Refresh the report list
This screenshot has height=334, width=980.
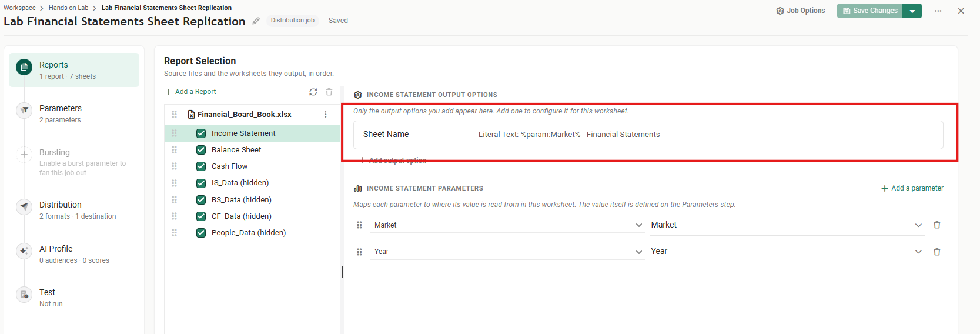pyautogui.click(x=313, y=92)
